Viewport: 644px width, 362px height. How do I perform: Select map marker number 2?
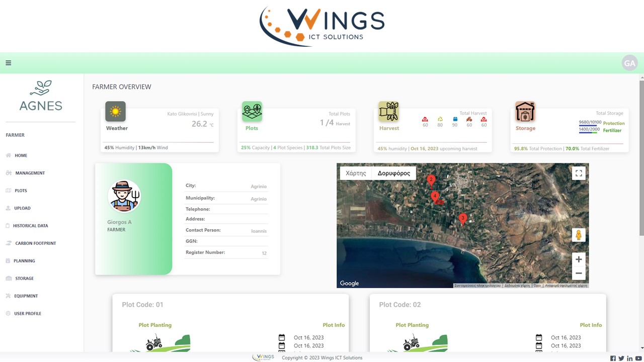pos(431,180)
